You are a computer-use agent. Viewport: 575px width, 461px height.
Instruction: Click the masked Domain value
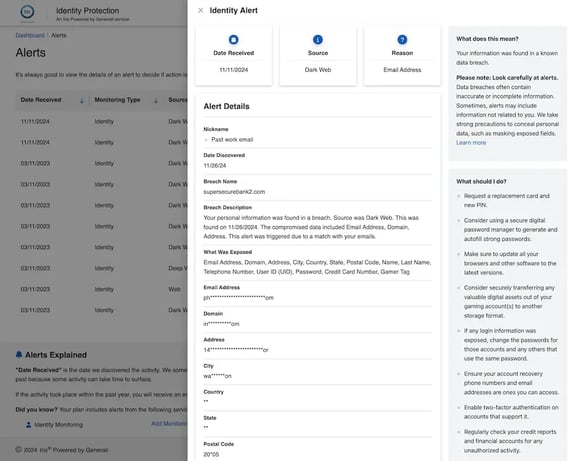click(221, 324)
